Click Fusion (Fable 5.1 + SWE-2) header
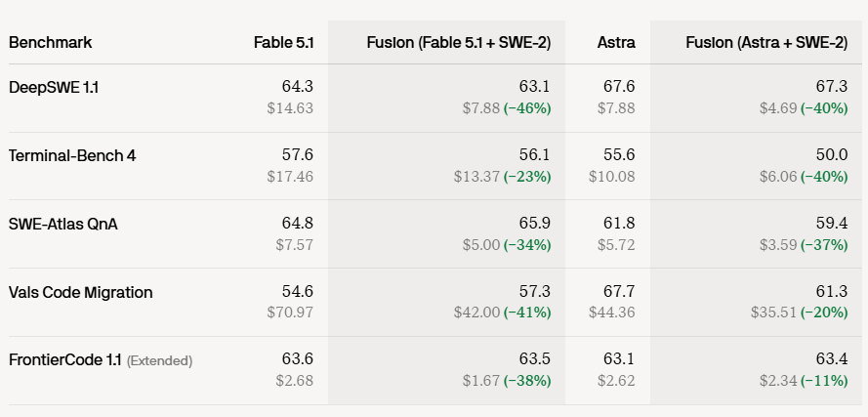868x417 pixels. tap(458, 43)
